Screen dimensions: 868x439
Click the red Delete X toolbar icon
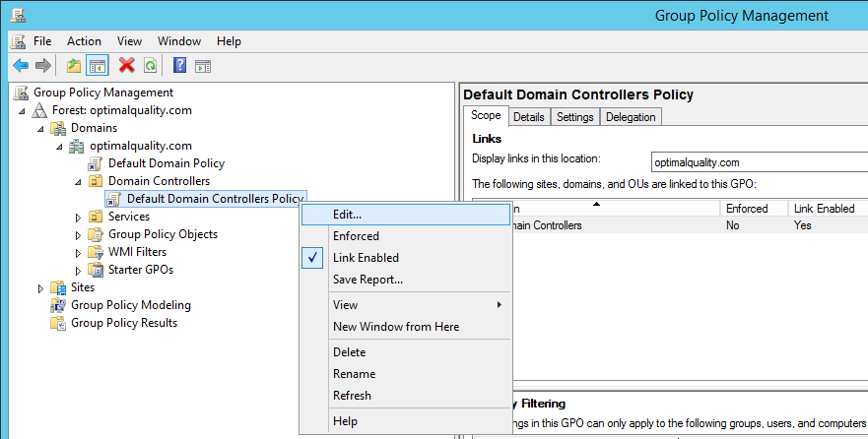[126, 66]
